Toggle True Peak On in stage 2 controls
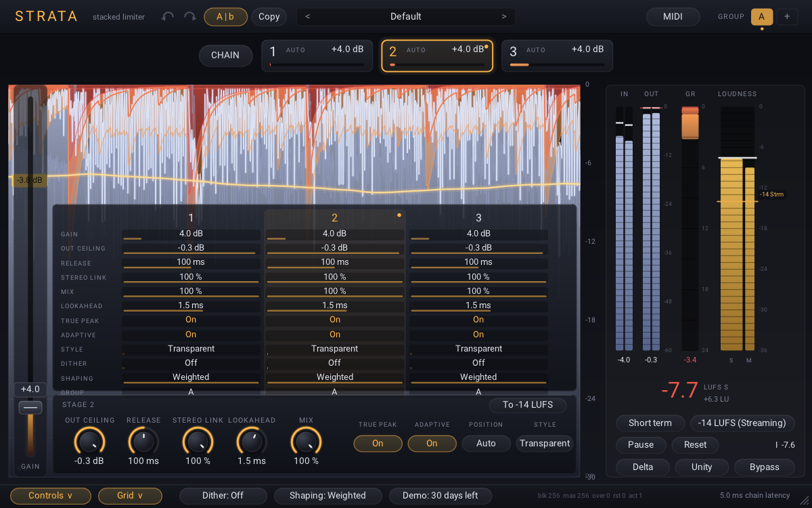Image resolution: width=812 pixels, height=508 pixels. [378, 444]
